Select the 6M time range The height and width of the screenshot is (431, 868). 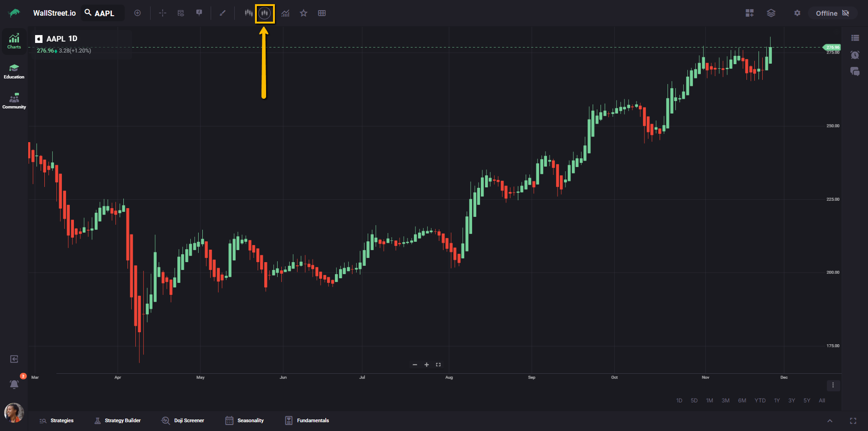[742, 401]
